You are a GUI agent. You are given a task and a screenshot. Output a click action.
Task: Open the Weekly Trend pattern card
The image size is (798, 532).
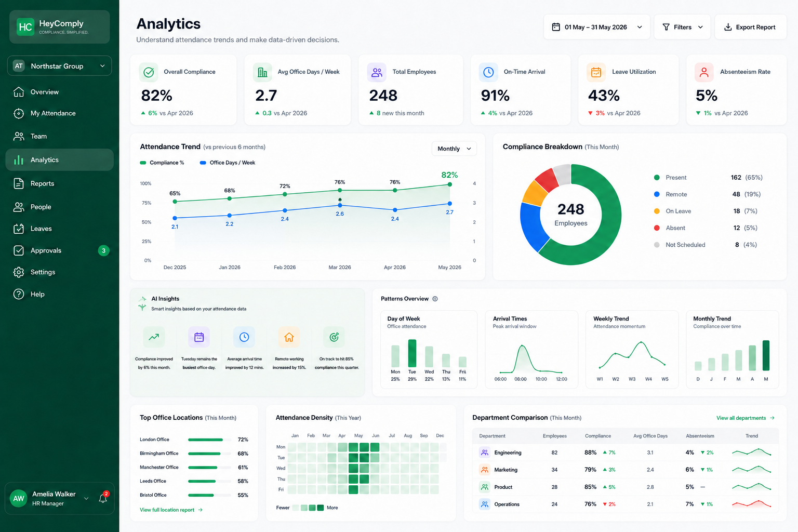[x=632, y=349]
